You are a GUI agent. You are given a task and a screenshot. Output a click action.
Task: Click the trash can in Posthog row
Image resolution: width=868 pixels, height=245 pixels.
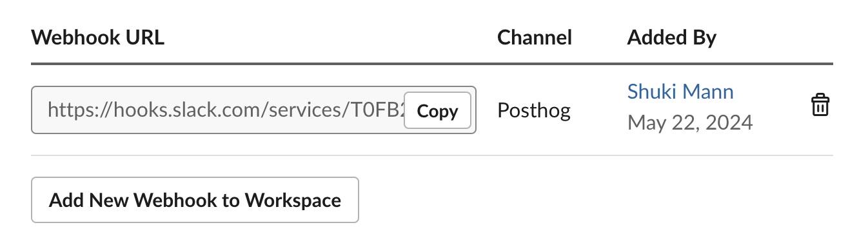[820, 105]
